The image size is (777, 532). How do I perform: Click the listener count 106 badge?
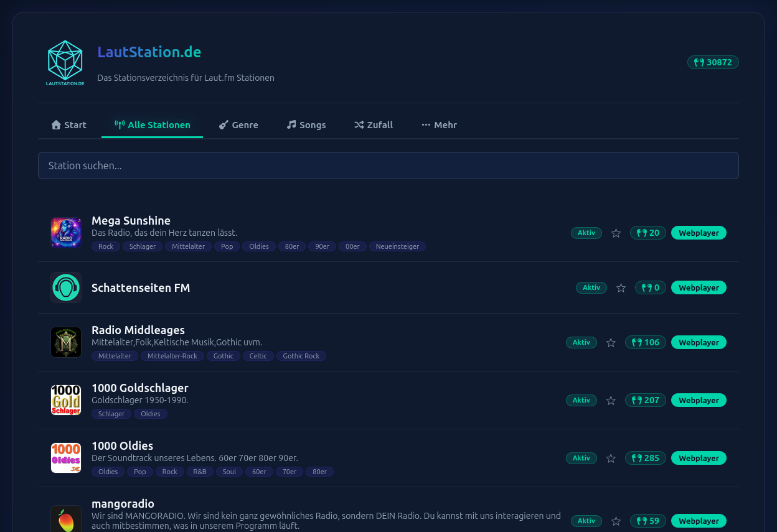coord(645,342)
